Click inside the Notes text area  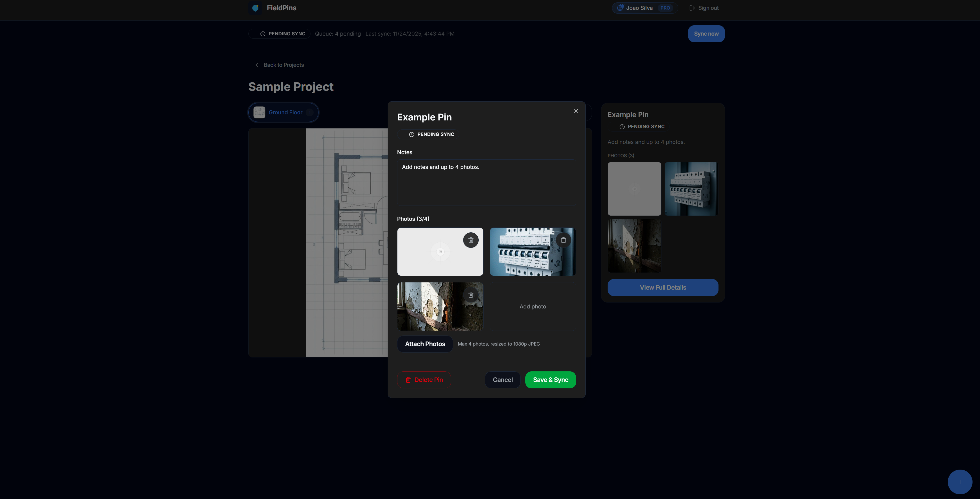(486, 183)
